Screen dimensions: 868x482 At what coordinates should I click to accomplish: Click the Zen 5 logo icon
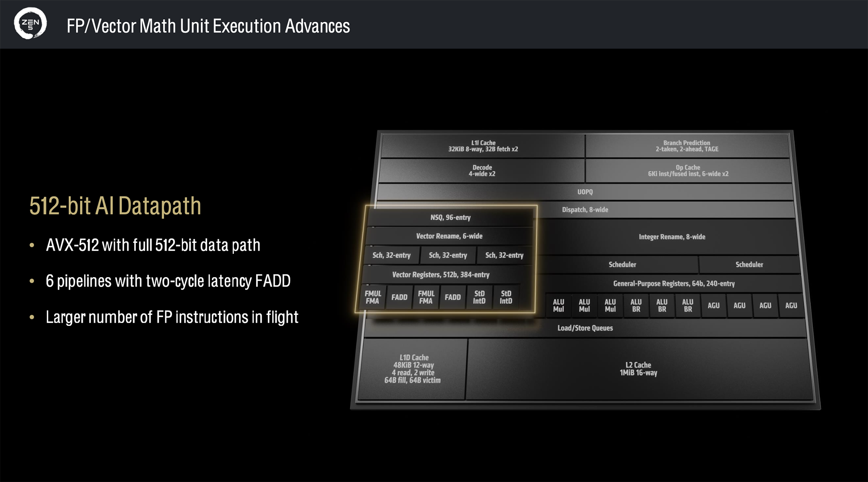coord(30,23)
